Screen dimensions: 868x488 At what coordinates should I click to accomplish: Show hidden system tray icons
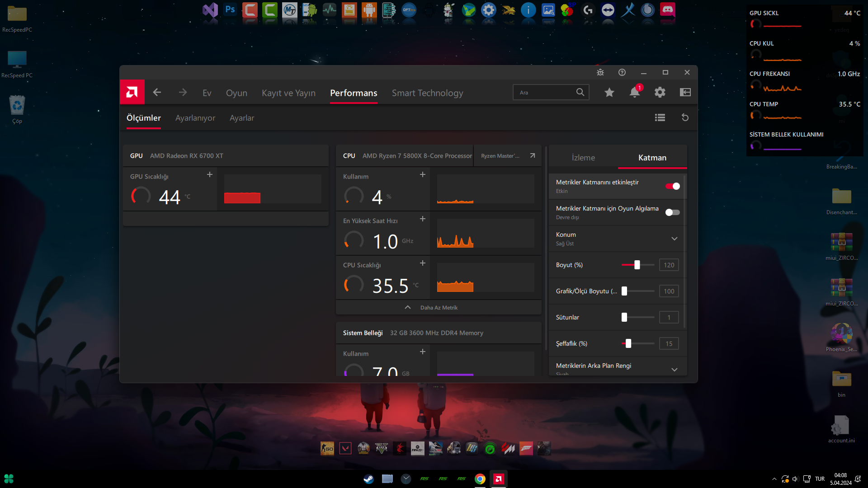tap(774, 479)
